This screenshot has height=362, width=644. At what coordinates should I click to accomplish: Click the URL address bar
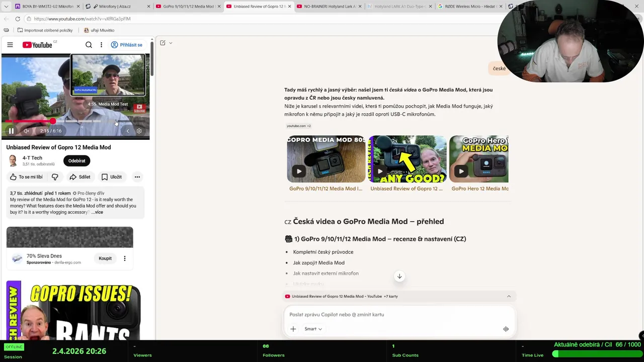(x=252, y=19)
